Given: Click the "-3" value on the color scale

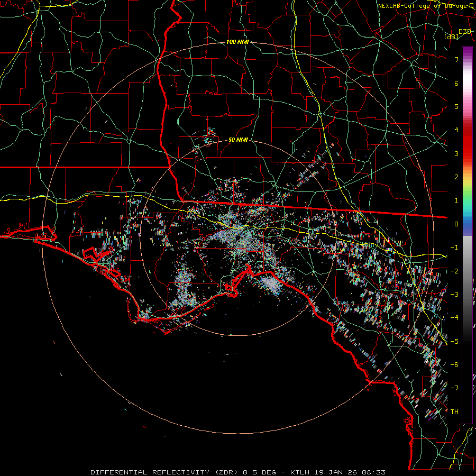Looking at the screenshot, I should tap(454, 295).
